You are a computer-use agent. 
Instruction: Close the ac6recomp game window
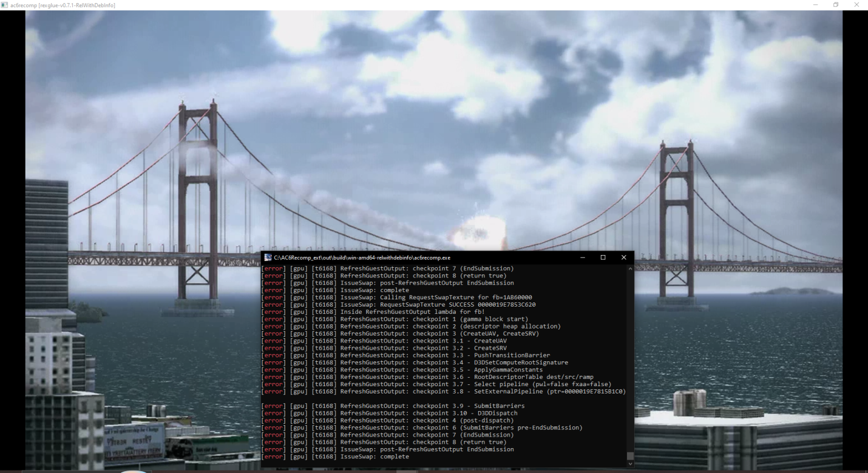click(857, 5)
